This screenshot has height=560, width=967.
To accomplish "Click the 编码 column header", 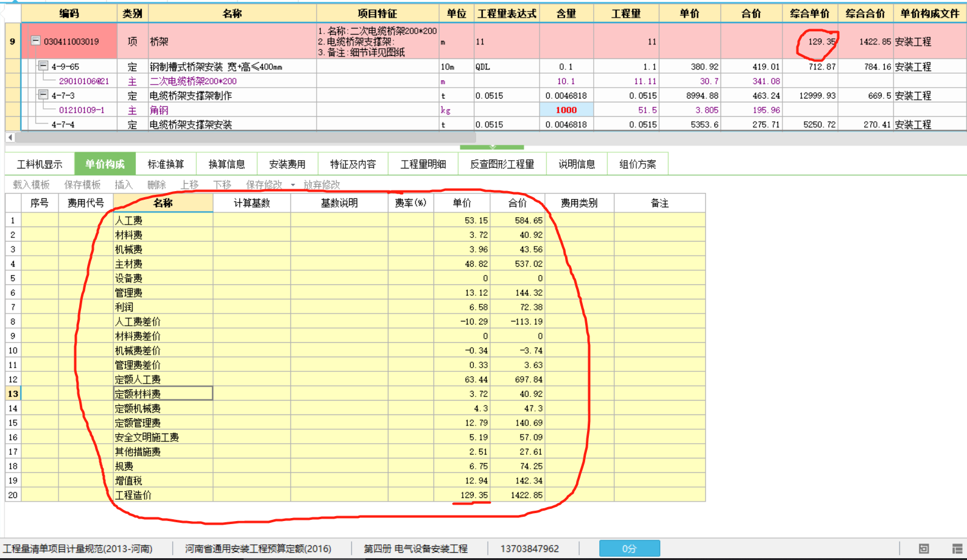I will point(69,13).
